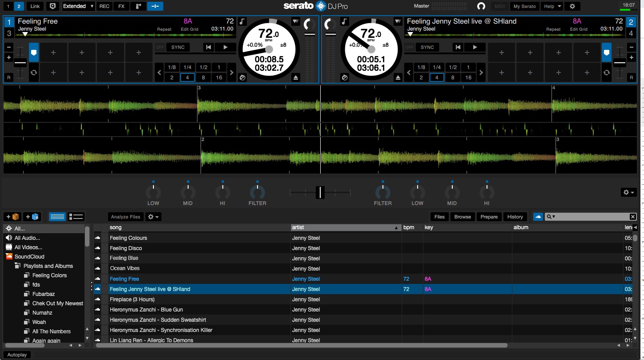Viewport: 644px width, 360px height.
Task: Toggle SYNC on the right deck
Action: [x=427, y=47]
